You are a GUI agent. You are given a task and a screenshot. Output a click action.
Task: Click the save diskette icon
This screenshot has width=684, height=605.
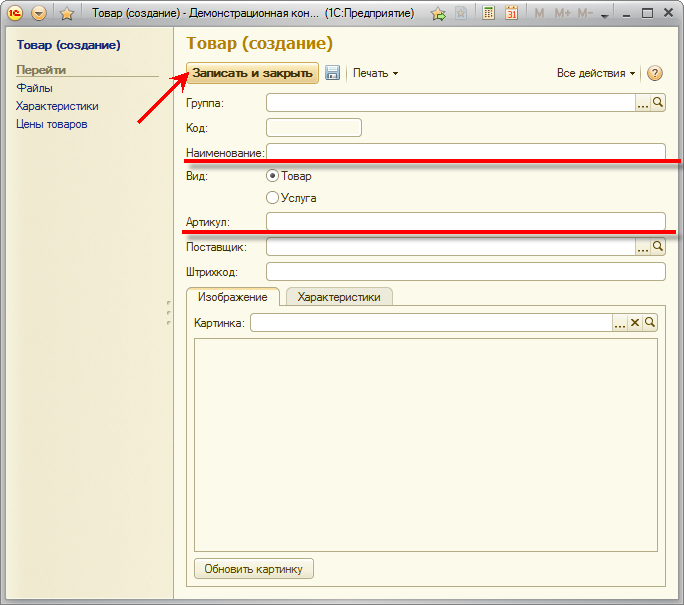click(x=333, y=73)
